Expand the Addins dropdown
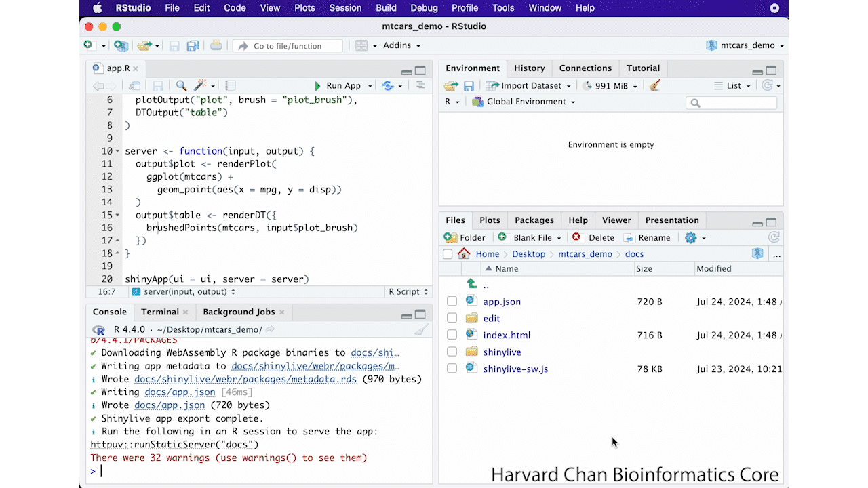This screenshot has height=488, width=868. click(x=401, y=46)
